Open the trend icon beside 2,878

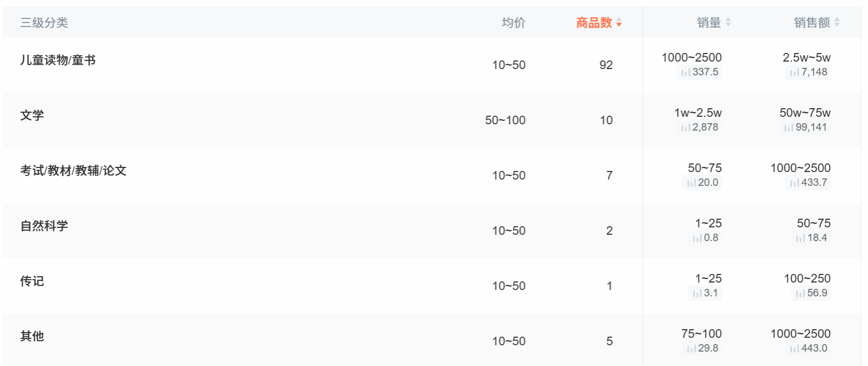tap(686, 128)
